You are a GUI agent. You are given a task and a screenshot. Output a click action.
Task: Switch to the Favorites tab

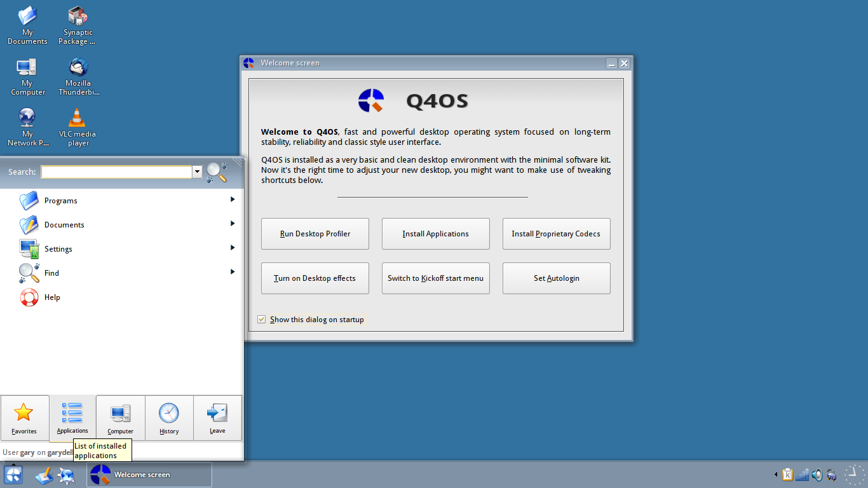point(24,418)
